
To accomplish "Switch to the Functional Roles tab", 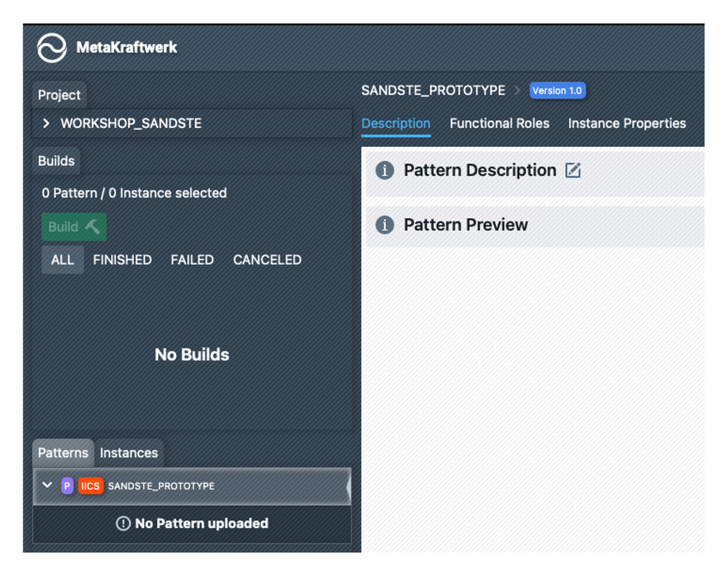I will [499, 124].
